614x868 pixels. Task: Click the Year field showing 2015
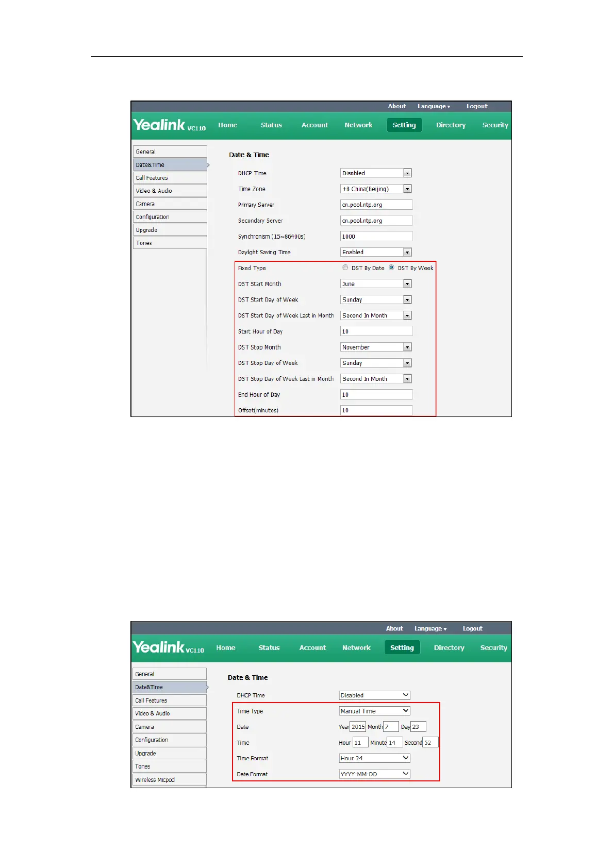(x=358, y=727)
